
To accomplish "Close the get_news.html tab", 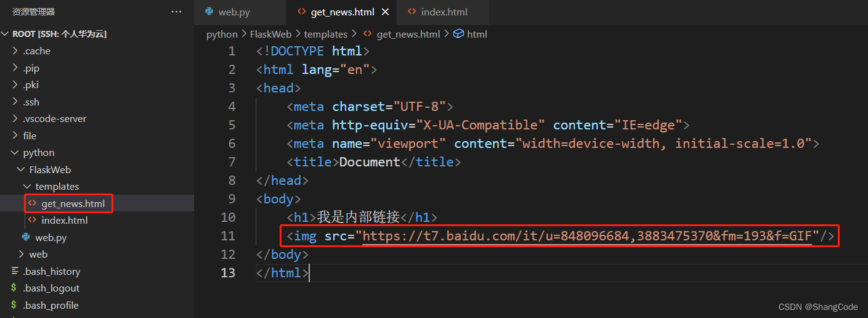I will click(x=386, y=12).
